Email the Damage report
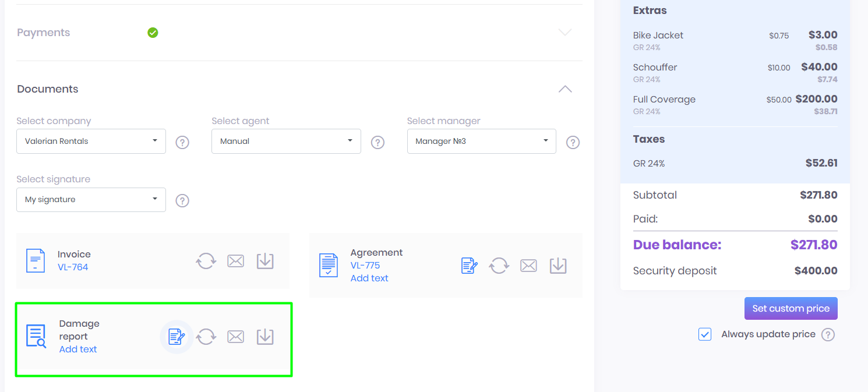Image resolution: width=868 pixels, height=392 pixels. [x=235, y=337]
